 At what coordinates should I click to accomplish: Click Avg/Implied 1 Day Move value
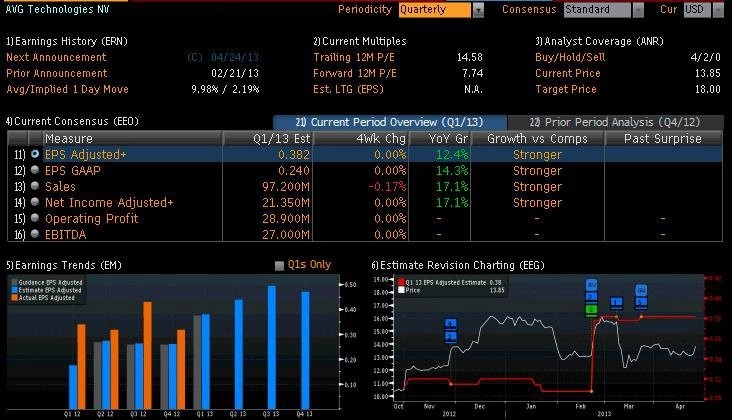tap(225, 89)
